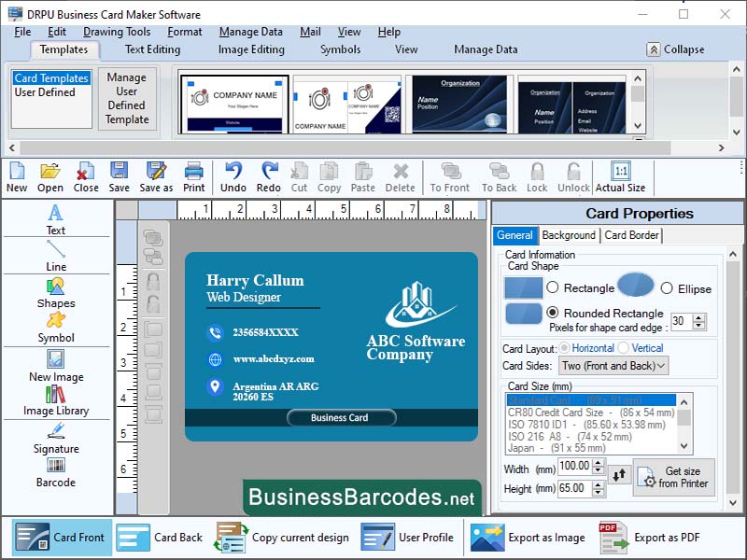
Task: Select the Text tool
Action: coord(55,221)
